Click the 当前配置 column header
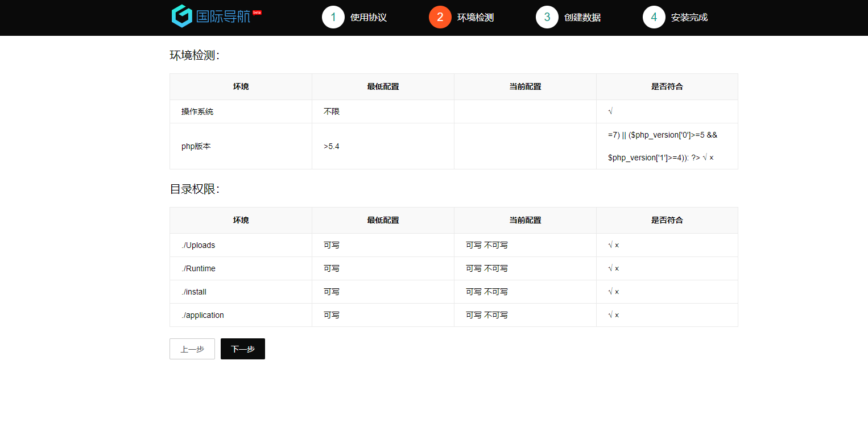The height and width of the screenshot is (439, 868). click(525, 220)
